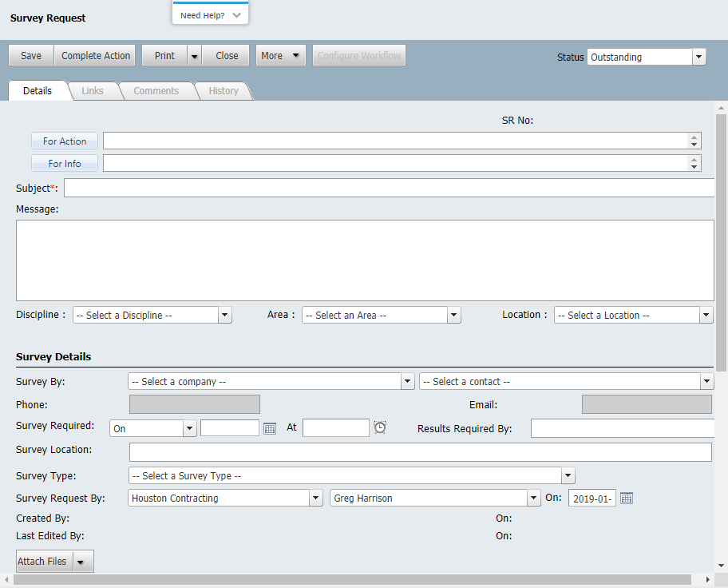Image resolution: width=728 pixels, height=588 pixels.
Task: Open calendar picker for Survey Required date
Action: 270,428
